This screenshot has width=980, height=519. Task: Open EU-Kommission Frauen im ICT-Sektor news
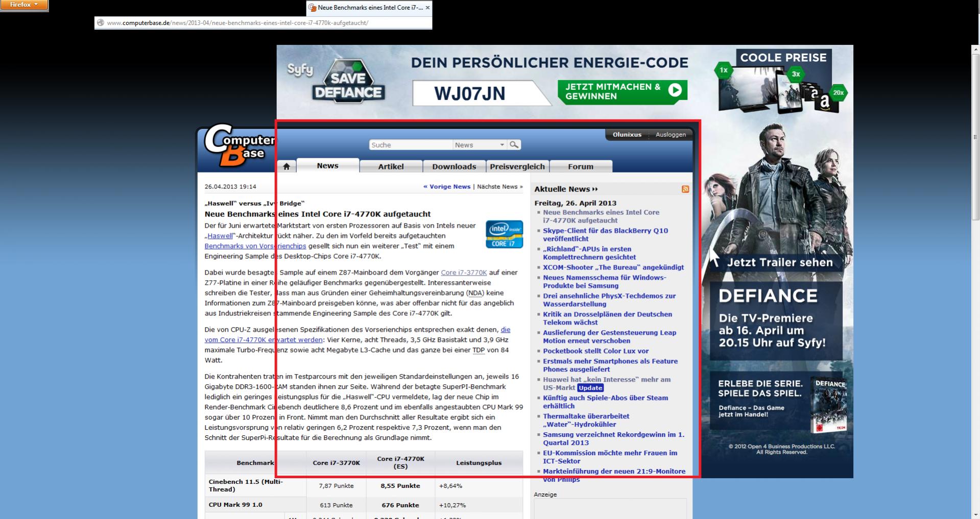[610, 457]
